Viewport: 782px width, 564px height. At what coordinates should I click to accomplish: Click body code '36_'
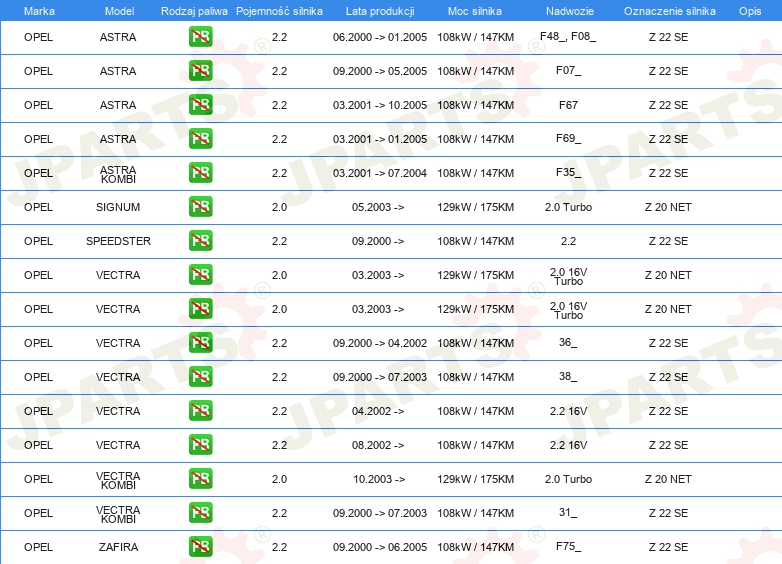(568, 342)
